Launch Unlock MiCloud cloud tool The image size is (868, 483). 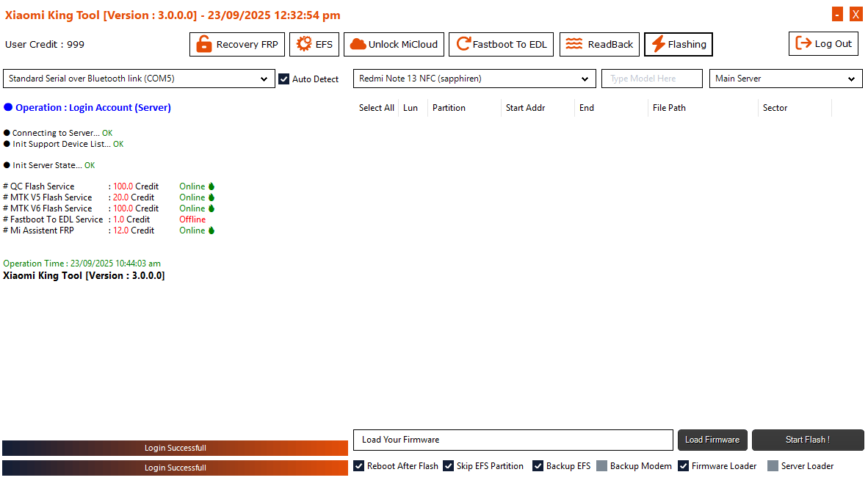pyautogui.click(x=394, y=44)
